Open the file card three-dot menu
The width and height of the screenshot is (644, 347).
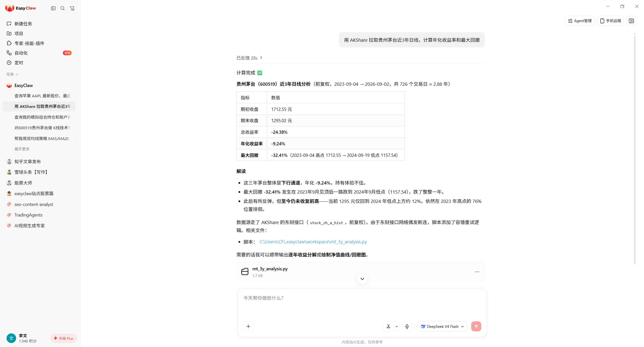click(477, 272)
